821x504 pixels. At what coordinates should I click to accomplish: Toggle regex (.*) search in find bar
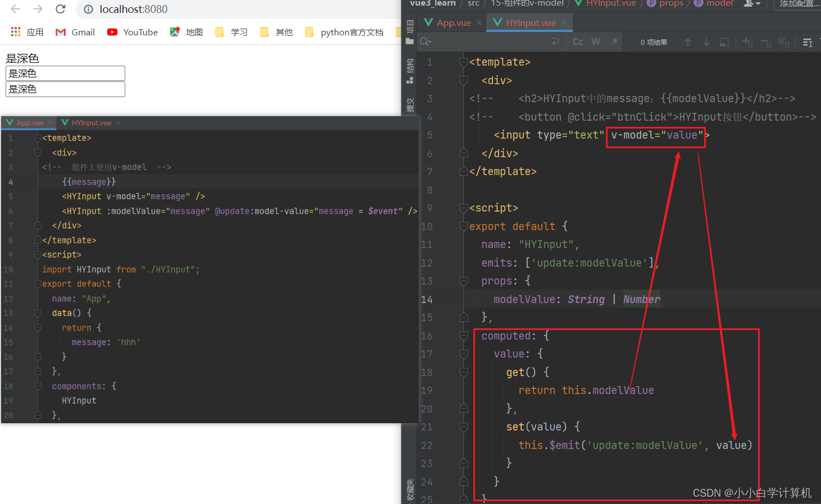(x=614, y=42)
